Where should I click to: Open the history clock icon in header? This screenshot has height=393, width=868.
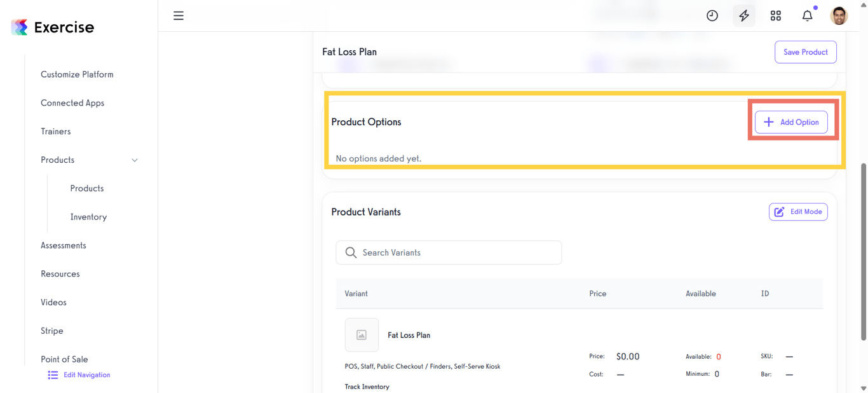click(712, 15)
